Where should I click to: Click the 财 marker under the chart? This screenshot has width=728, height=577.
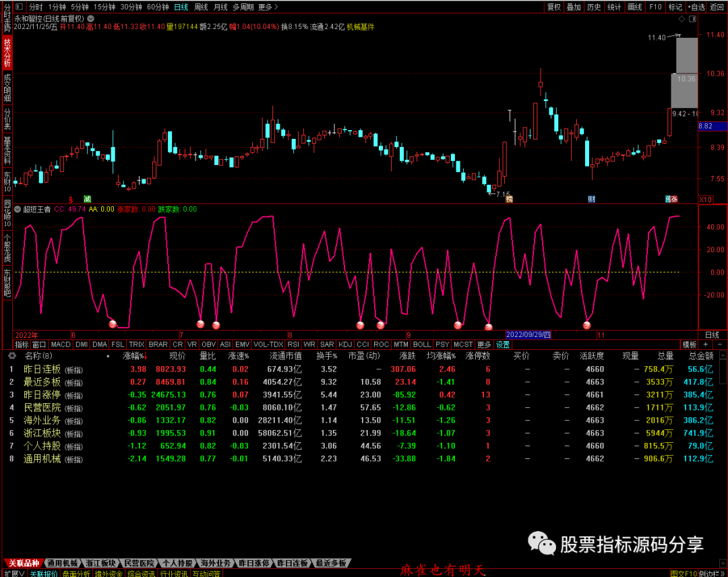pyautogui.click(x=591, y=199)
